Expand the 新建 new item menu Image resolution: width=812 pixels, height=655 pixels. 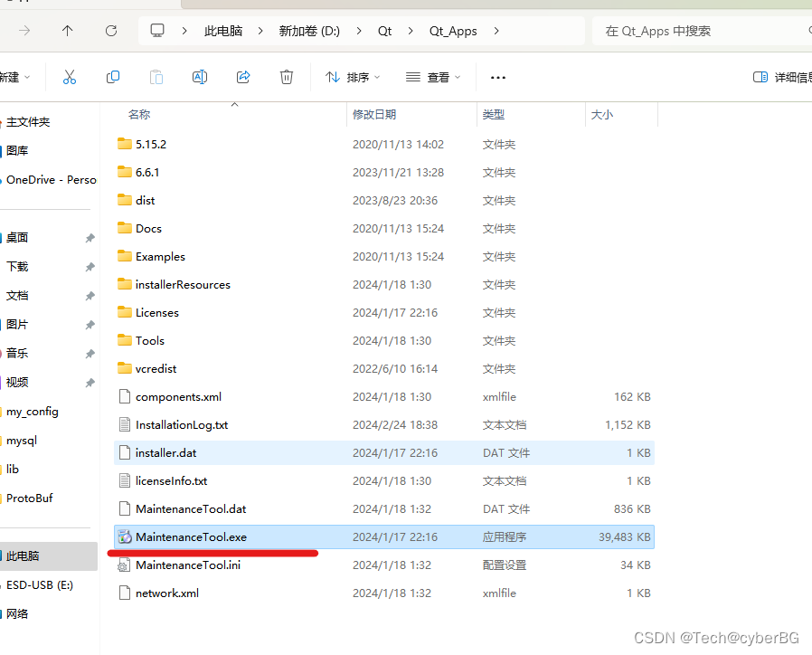pyautogui.click(x=13, y=77)
